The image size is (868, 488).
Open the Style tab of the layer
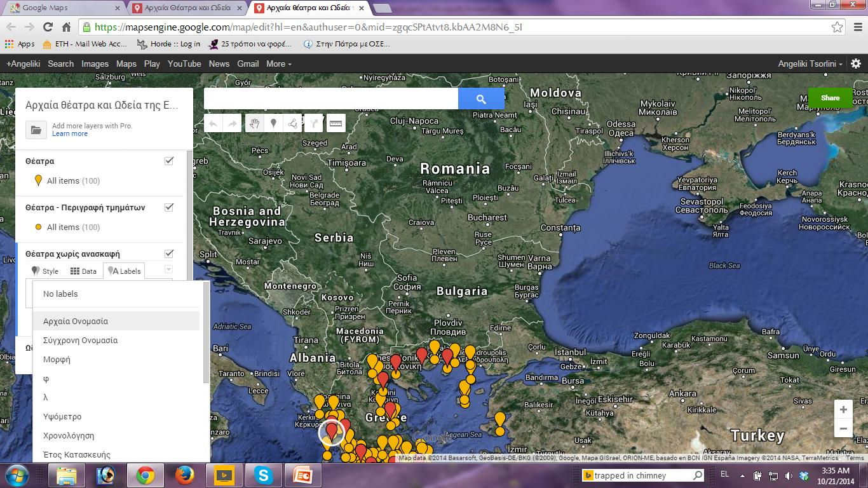[x=45, y=271]
